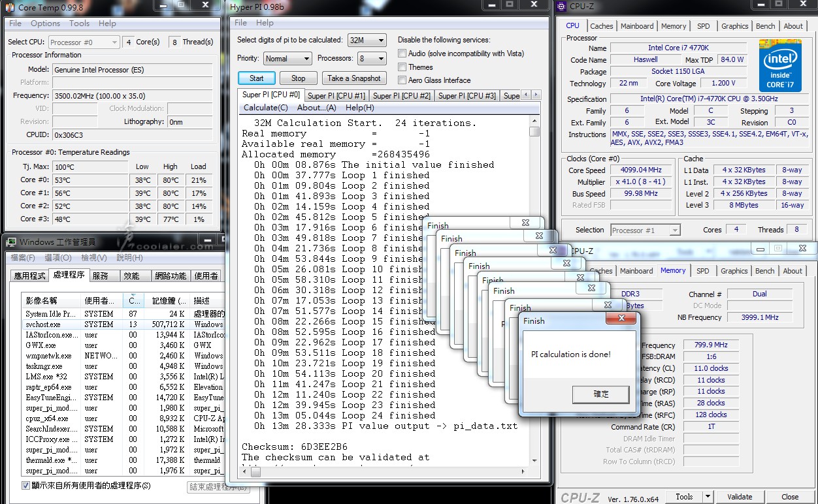Viewport: 818px width, 504px height.
Task: Open Core Temp Tools menu
Action: (80, 24)
